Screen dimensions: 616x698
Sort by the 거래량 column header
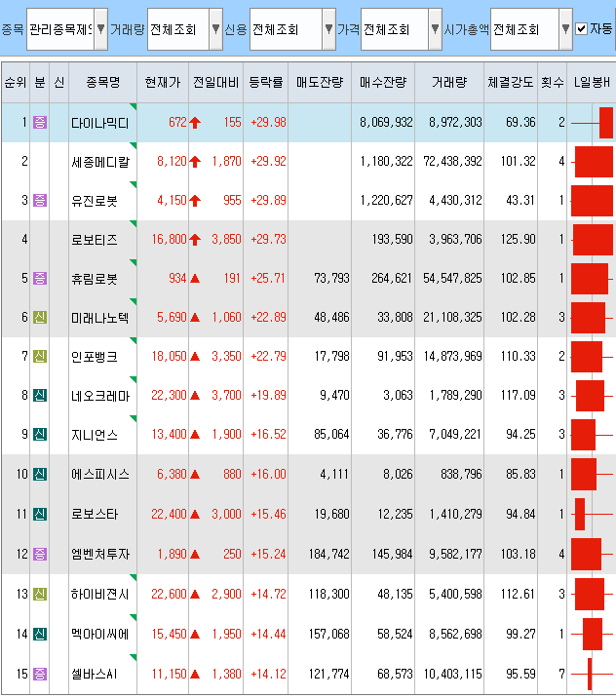(x=449, y=82)
